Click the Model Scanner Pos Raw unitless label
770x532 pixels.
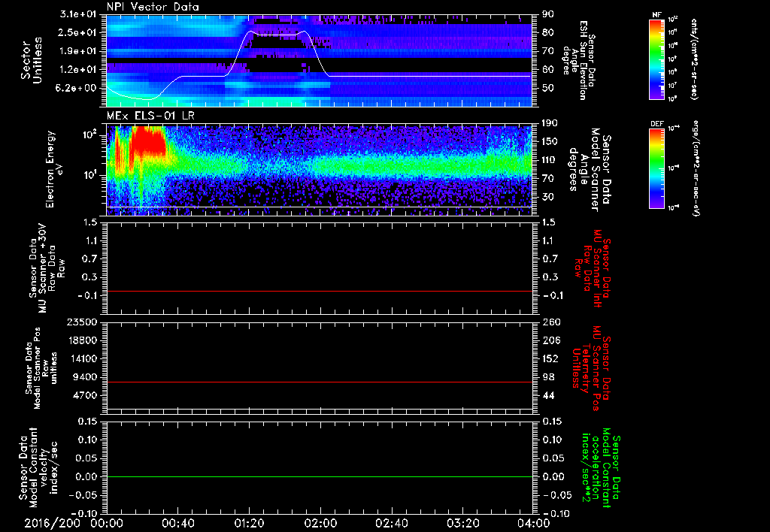click(42, 367)
